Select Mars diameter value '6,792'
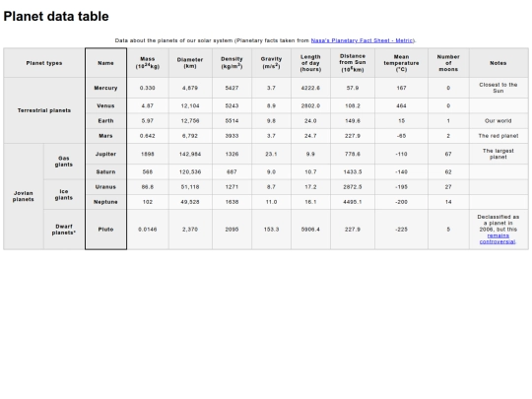 [x=190, y=136]
